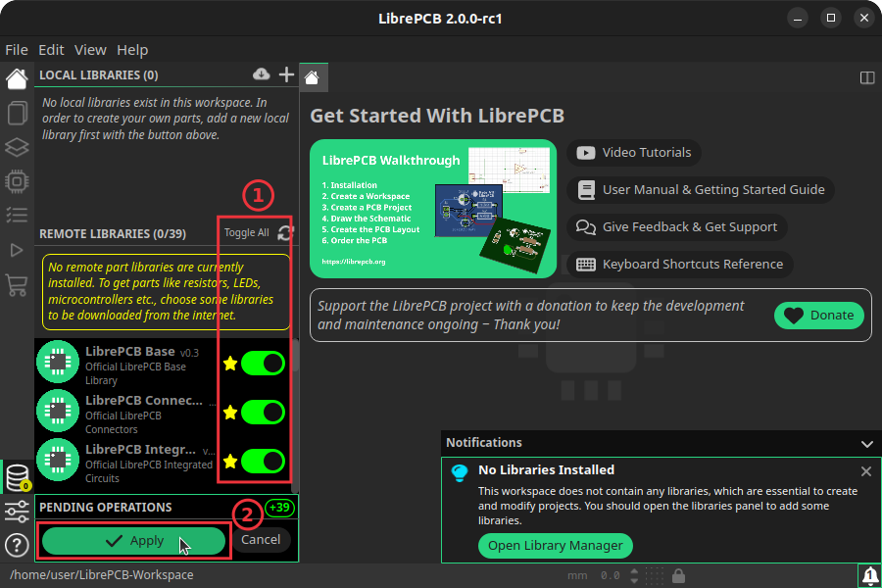Add a new local library with the plus icon
This screenshot has height=588, width=882.
pyautogui.click(x=286, y=73)
